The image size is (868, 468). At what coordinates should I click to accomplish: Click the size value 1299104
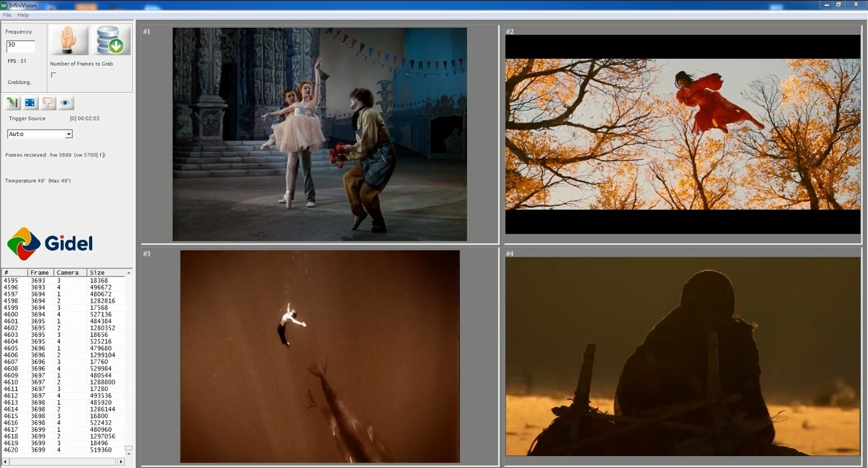103,355
